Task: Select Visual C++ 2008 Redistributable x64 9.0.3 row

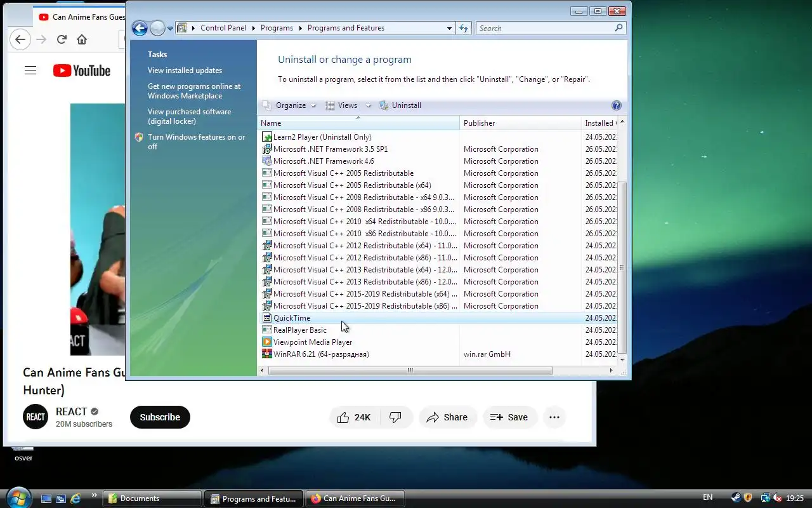Action: click(437, 197)
